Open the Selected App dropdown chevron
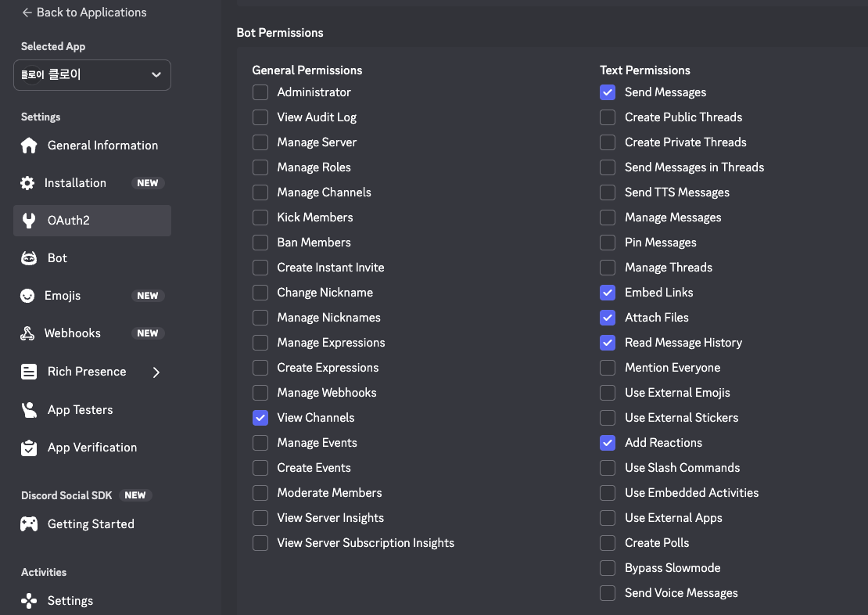This screenshot has height=615, width=868. pos(156,75)
